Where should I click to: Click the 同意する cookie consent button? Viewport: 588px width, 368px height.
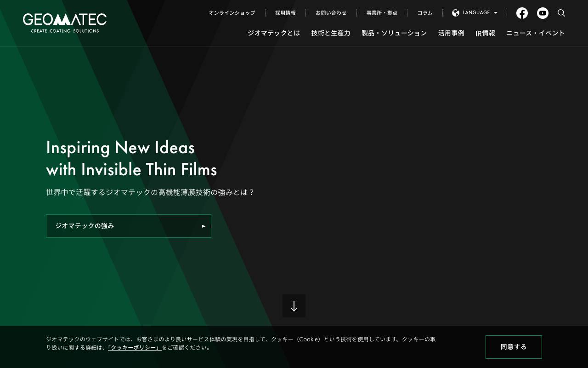[514, 347]
